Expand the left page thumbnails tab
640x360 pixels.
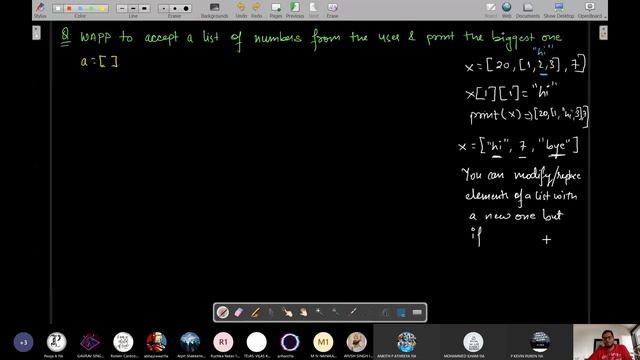[x=36, y=33]
